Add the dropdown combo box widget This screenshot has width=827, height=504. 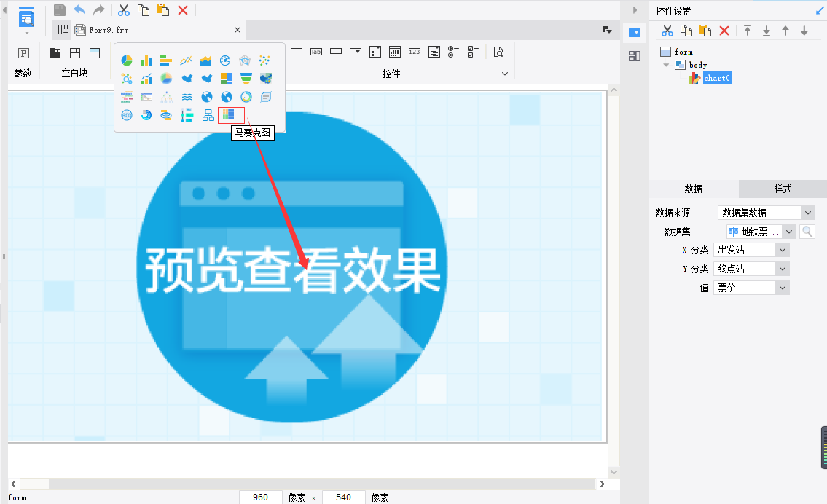[356, 52]
